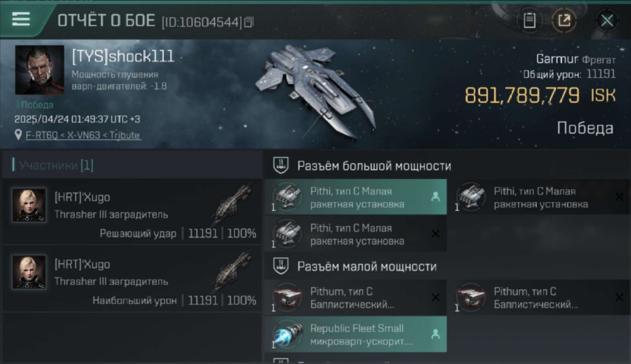The width and height of the screenshot is (631, 364).
Task: Open Xugo portrait in Наибольший урон row
Action: (29, 272)
